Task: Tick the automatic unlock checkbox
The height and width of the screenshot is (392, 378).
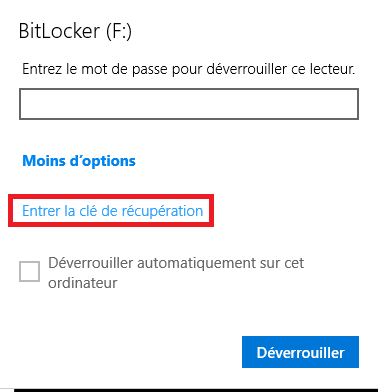Action: click(x=29, y=271)
